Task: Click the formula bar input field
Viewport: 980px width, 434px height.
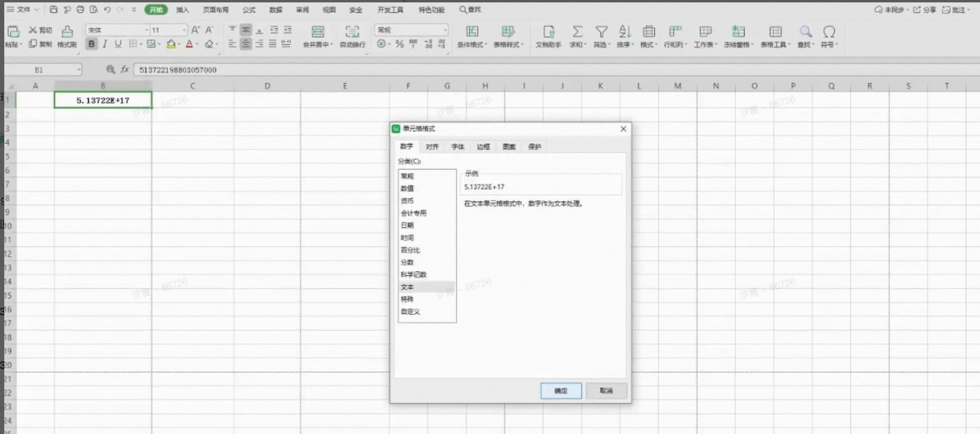Action: pos(556,70)
